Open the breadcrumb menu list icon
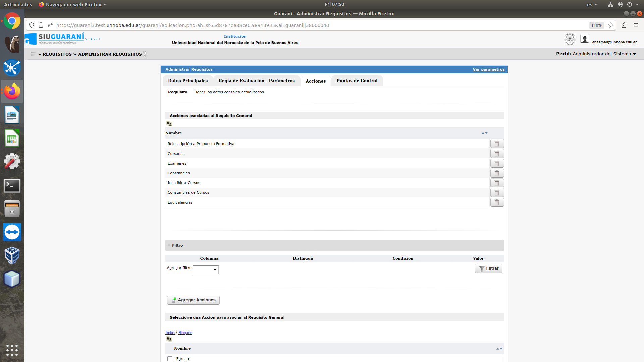 pyautogui.click(x=33, y=54)
